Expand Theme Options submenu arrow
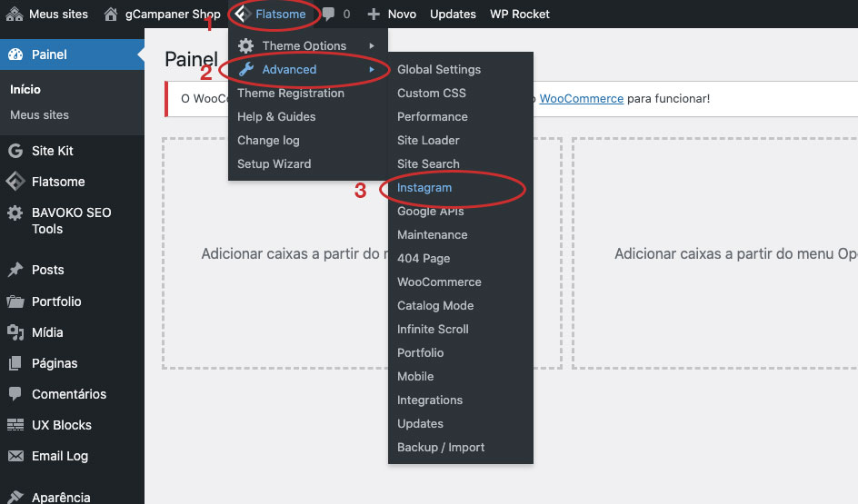The width and height of the screenshot is (858, 504). coord(372,45)
